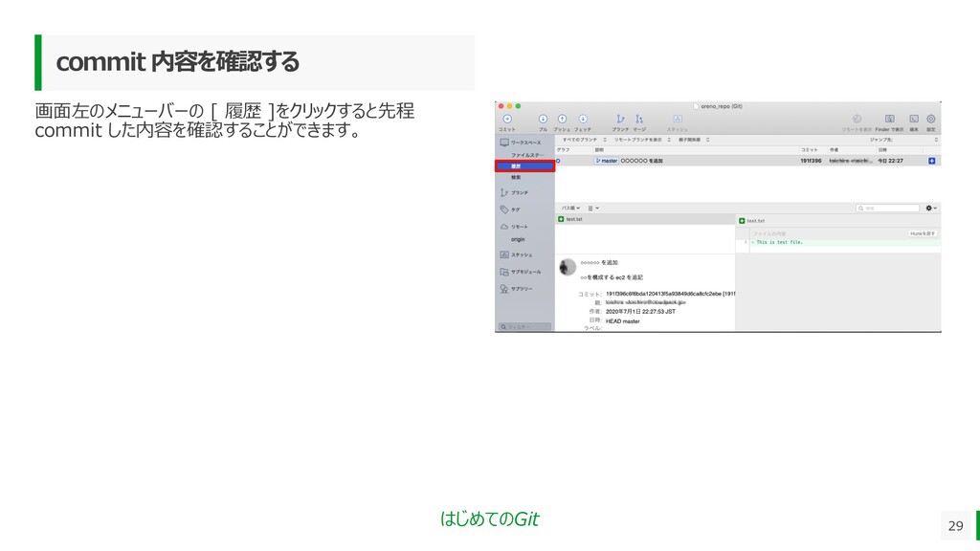Click the リモートを表示 (Show remote) toolbar icon

click(857, 120)
